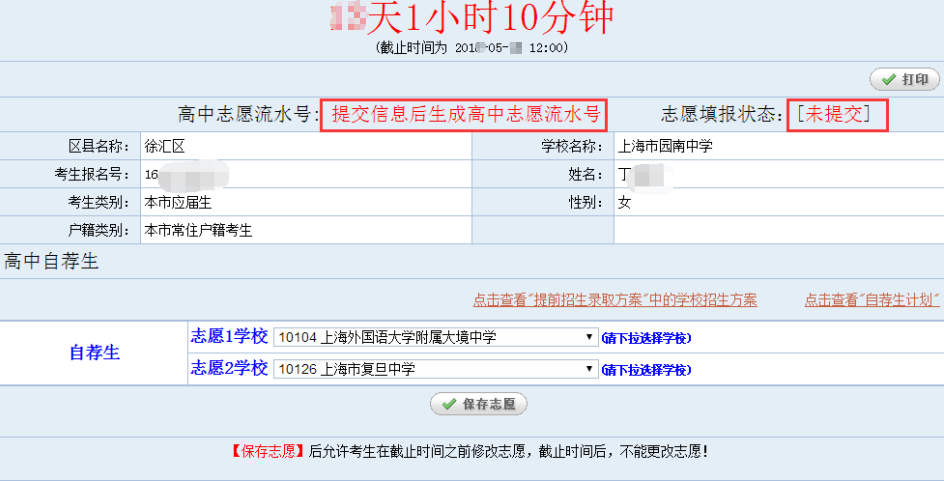This screenshot has height=481, width=944.
Task: Click the green checkmark icon on the 打印 button
Action: (887, 80)
